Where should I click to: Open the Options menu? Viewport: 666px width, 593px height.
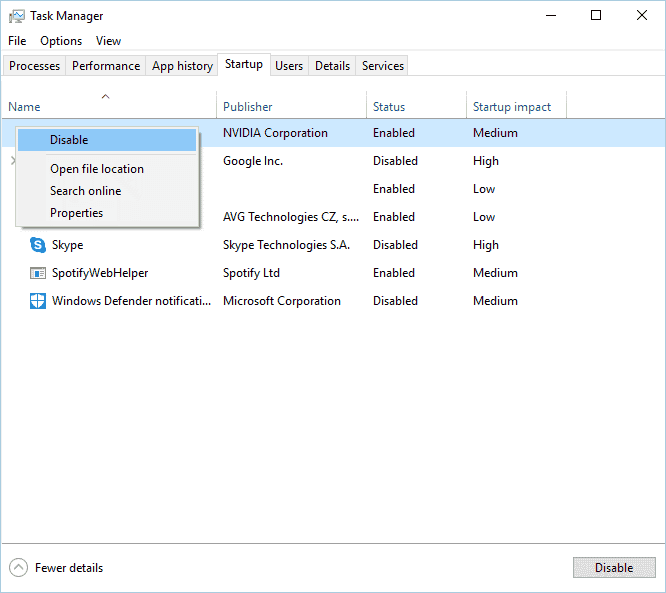tap(61, 41)
